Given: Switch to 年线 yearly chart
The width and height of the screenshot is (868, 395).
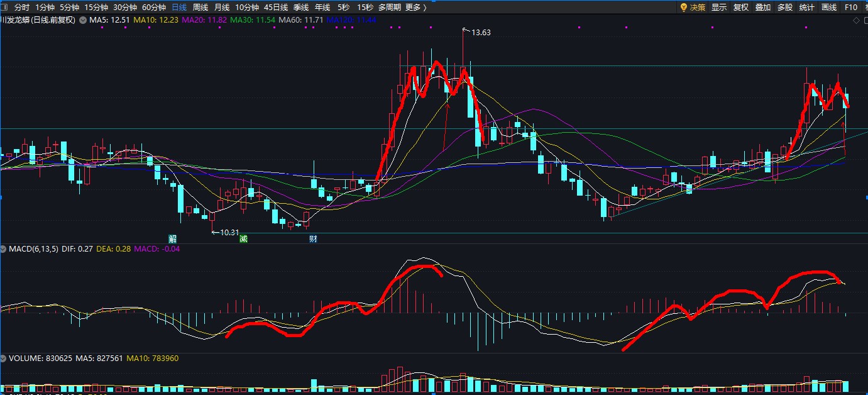Looking at the screenshot, I should tap(322, 8).
